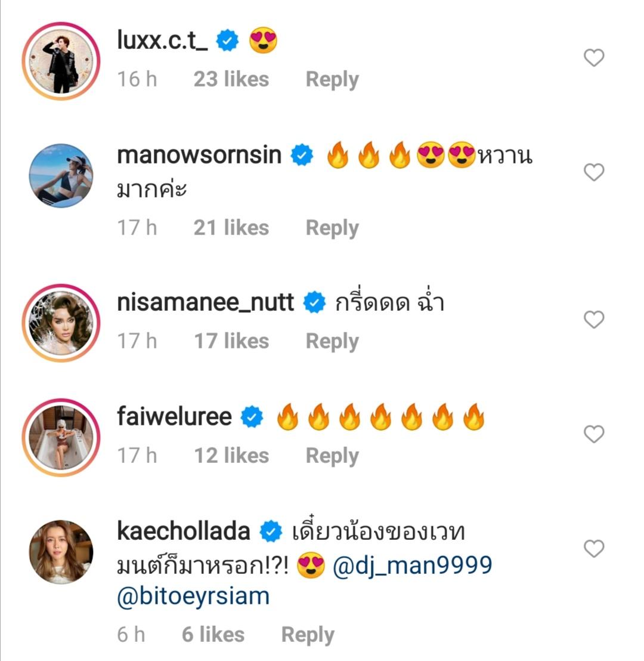This screenshot has width=644, height=661.
Task: Open nisamanee_nutt's story avatar
Action: point(61,323)
